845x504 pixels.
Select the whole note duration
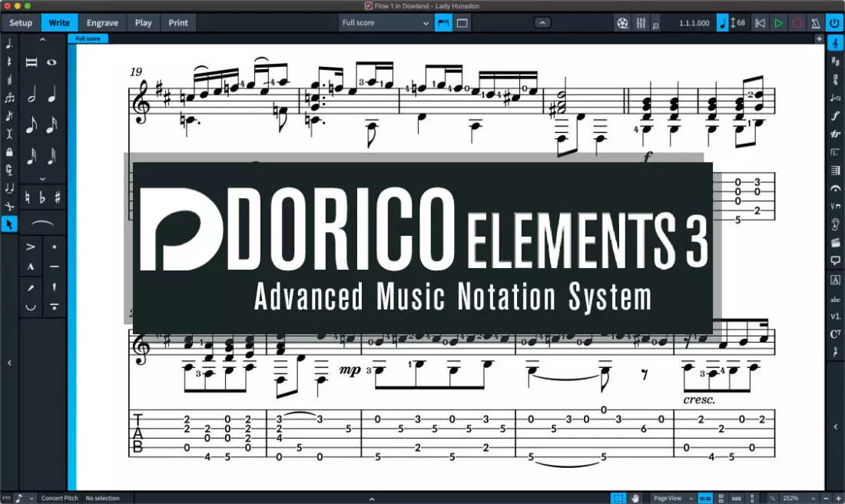click(x=51, y=62)
